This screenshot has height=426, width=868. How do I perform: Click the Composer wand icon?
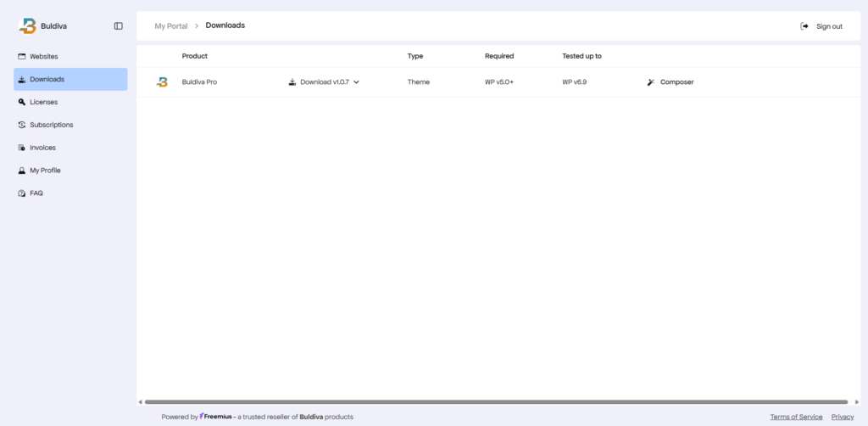pyautogui.click(x=651, y=82)
